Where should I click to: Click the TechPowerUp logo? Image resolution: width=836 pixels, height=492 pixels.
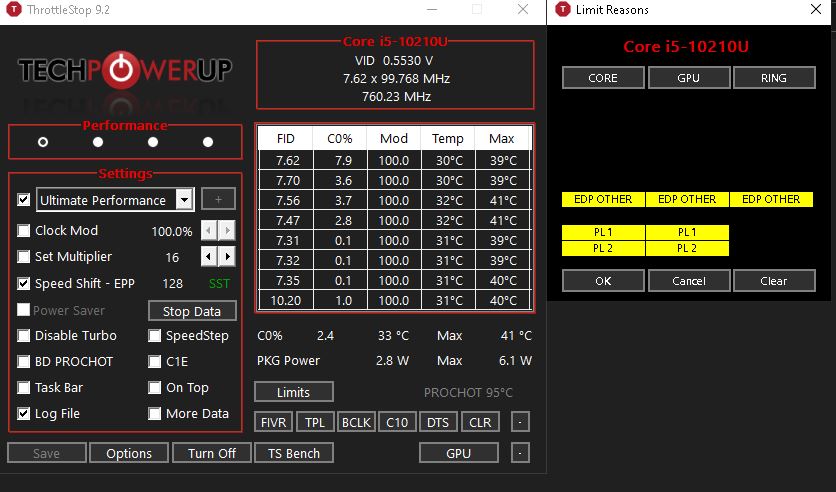[125, 70]
